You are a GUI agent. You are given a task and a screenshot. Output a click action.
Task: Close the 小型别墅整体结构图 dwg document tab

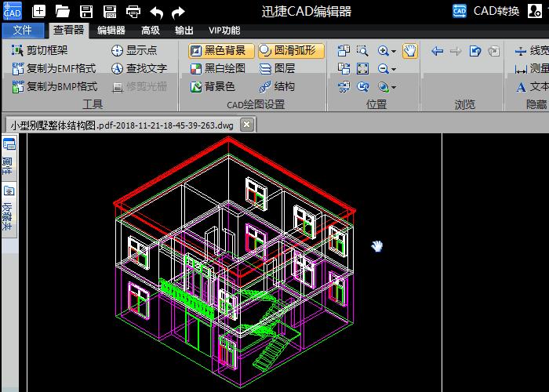point(246,124)
